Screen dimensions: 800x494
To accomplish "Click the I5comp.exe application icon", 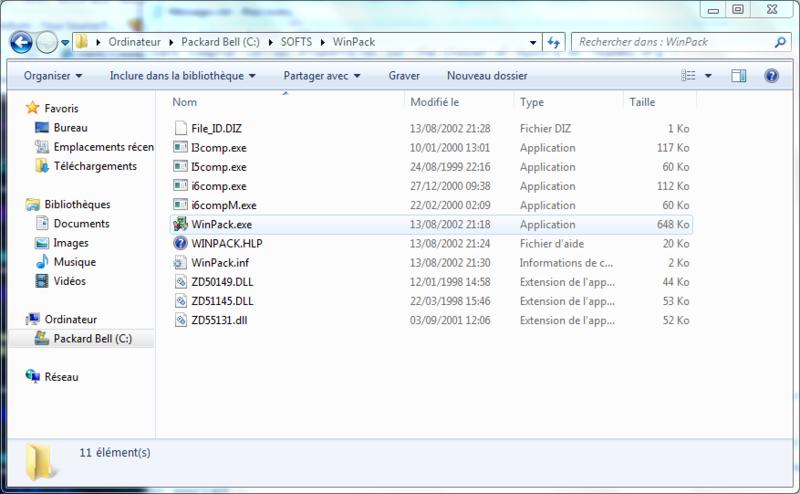I will tap(180, 167).
